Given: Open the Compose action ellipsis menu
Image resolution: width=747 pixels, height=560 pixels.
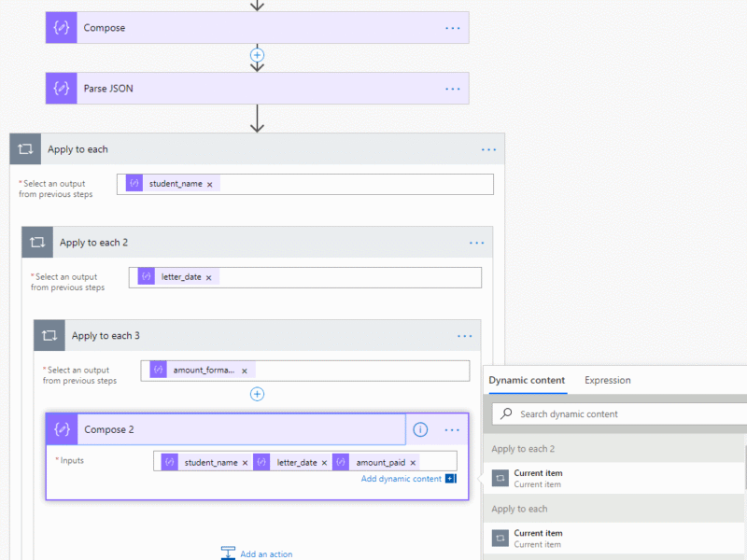Looking at the screenshot, I should (x=453, y=28).
